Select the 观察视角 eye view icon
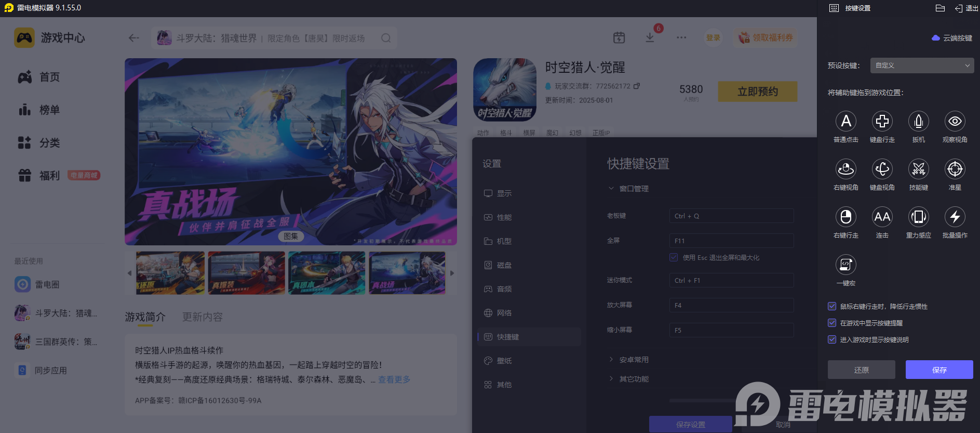 pyautogui.click(x=955, y=121)
